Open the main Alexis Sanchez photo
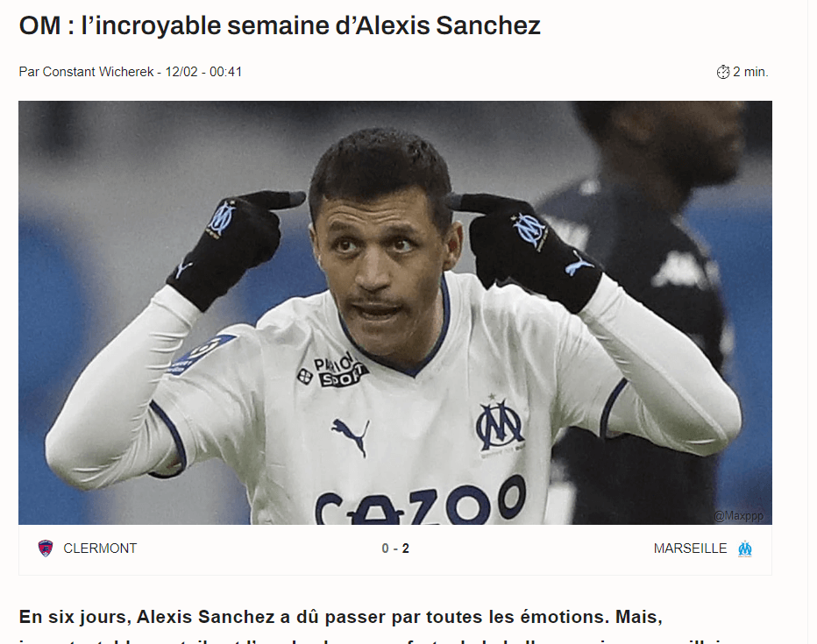The image size is (817, 644). (395, 313)
